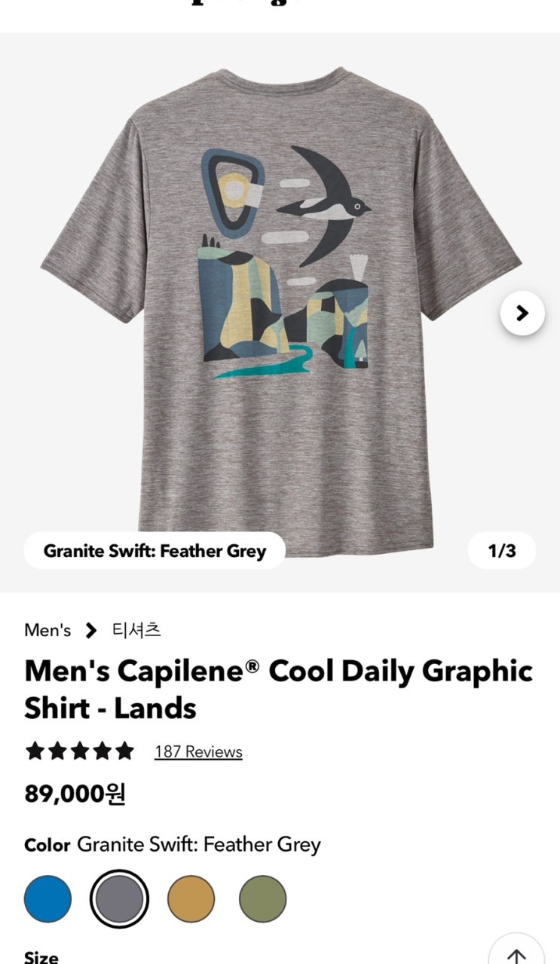Click the 89,000원 price text
560x964 pixels.
click(x=75, y=794)
